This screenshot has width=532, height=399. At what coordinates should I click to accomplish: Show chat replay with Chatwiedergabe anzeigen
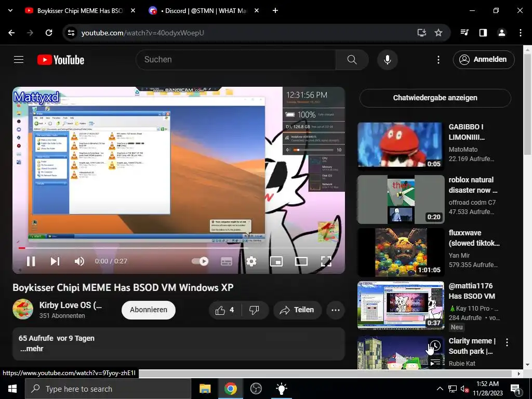tap(435, 98)
